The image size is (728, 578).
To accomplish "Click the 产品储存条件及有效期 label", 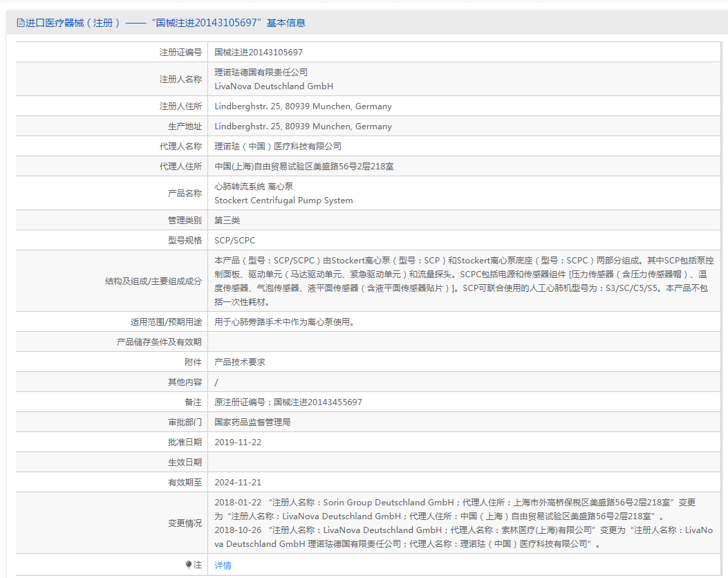I will pos(159,342).
